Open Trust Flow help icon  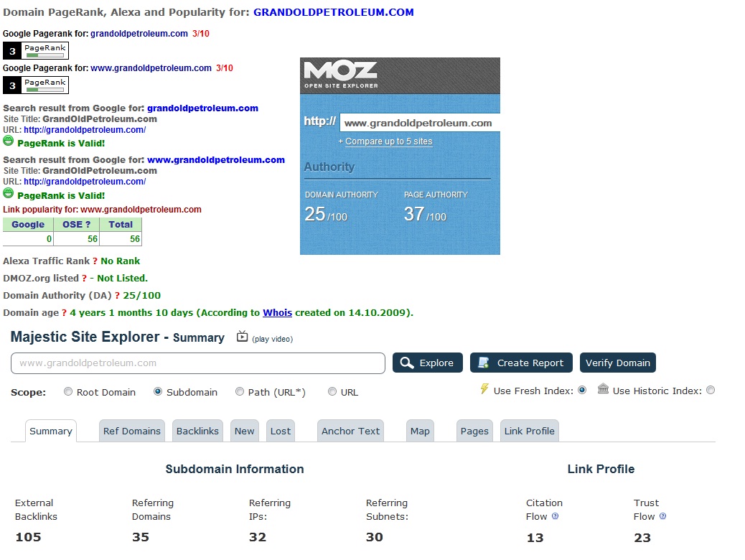click(x=662, y=516)
